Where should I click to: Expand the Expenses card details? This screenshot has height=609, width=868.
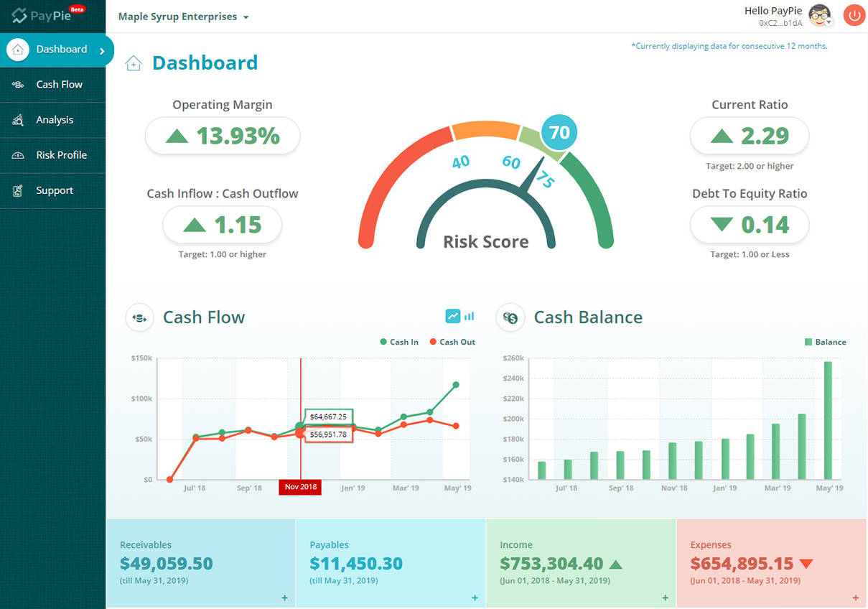(x=855, y=598)
